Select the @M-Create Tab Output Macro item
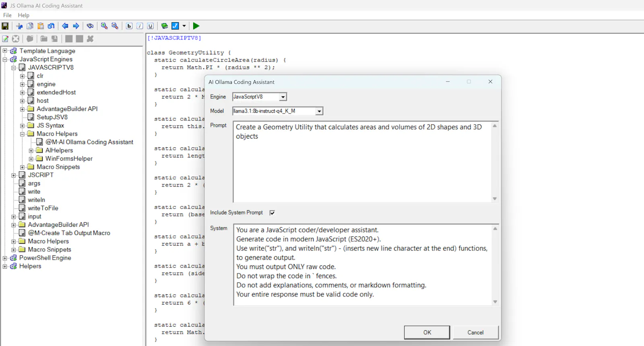This screenshot has height=346, width=644. 69,233
